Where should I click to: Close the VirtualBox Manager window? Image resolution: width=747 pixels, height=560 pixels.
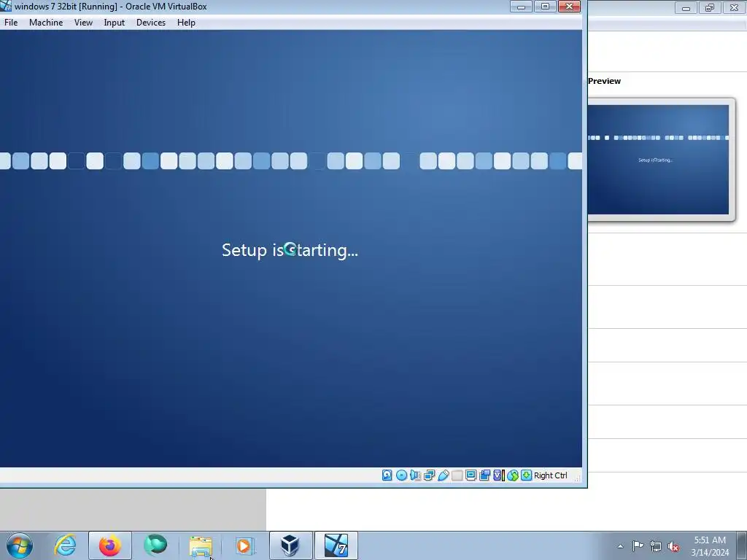pyautogui.click(x=734, y=7)
